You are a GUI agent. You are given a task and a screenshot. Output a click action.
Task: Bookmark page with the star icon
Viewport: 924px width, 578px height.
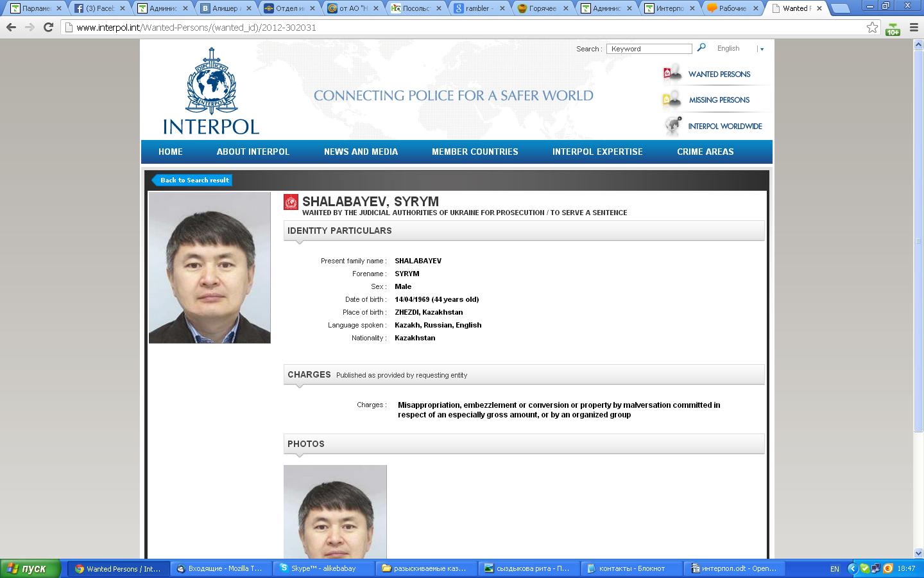tap(872, 28)
